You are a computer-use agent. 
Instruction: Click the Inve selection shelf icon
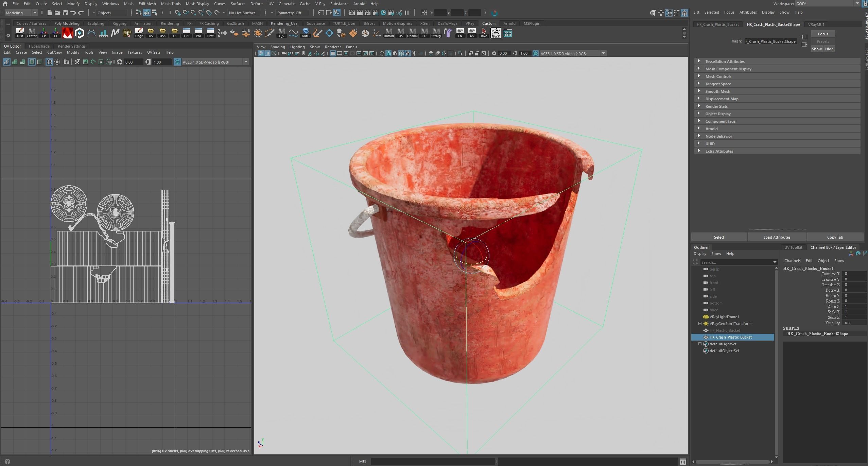(484, 33)
